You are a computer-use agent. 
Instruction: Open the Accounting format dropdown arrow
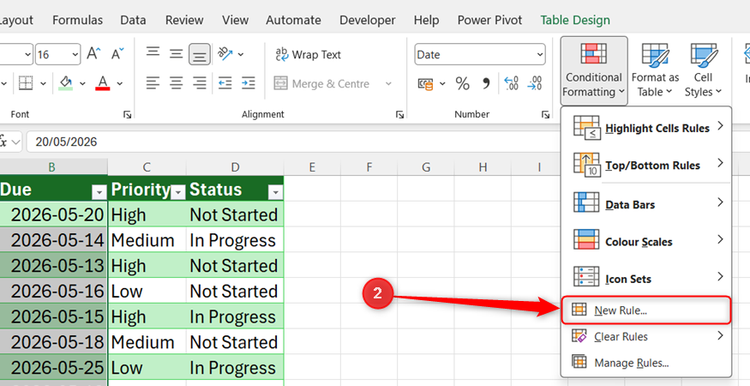[x=442, y=84]
